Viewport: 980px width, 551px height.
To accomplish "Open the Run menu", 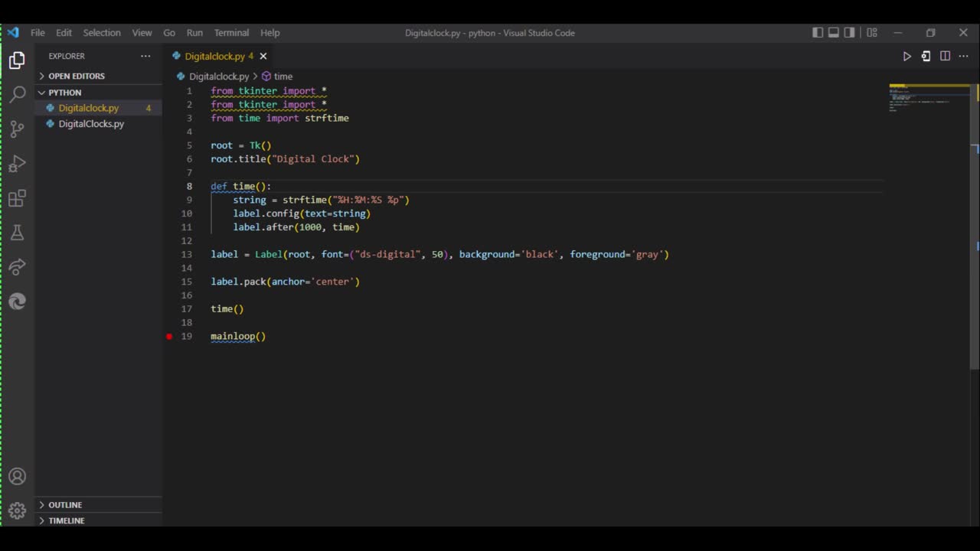I will [x=194, y=32].
